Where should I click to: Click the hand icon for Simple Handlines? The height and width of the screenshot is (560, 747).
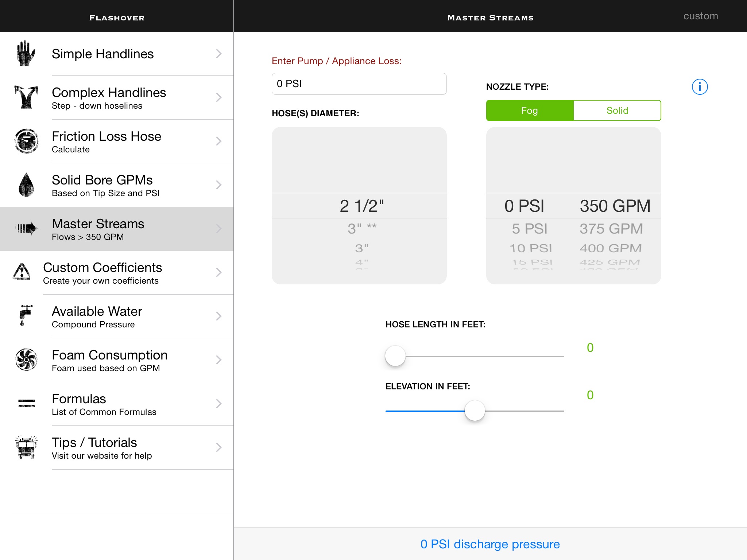pyautogui.click(x=26, y=54)
